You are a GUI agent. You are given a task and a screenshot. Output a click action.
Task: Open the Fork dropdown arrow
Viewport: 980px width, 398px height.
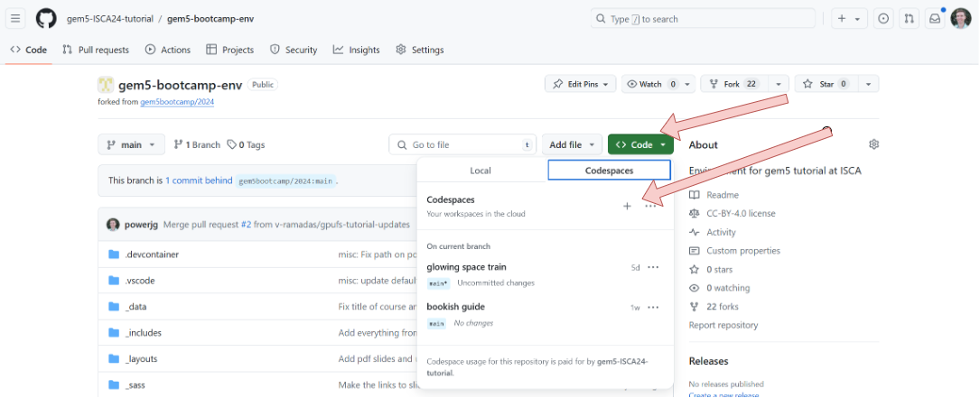(x=779, y=84)
